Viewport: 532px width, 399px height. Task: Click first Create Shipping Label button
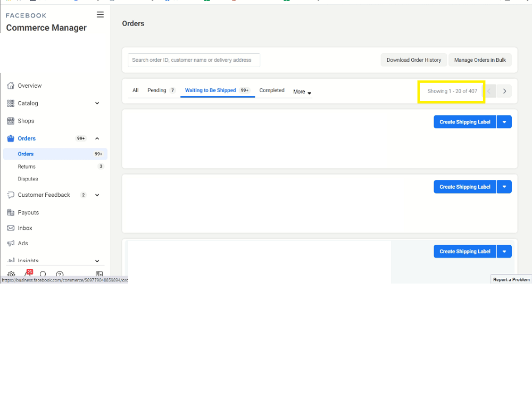465,122
